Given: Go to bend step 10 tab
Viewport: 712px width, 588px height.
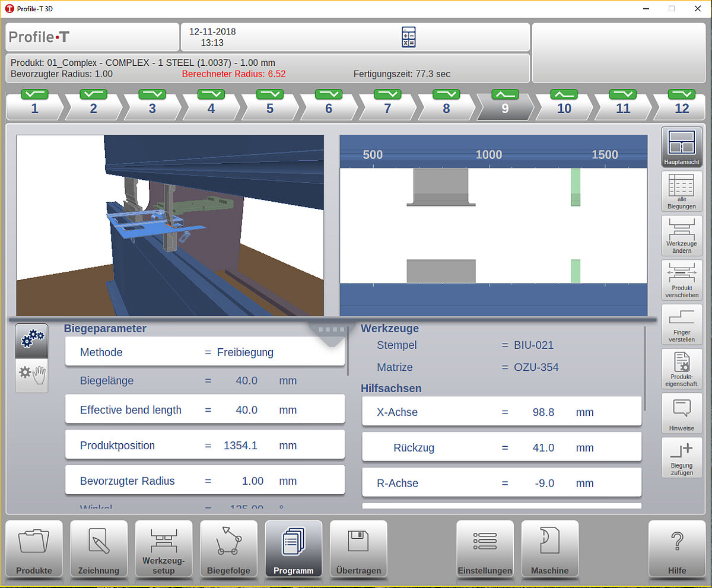Looking at the screenshot, I should tap(564, 109).
